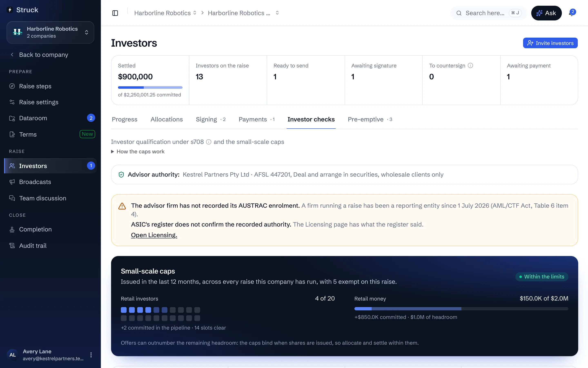Click the info icon beside To countersign
Screen dimensions: 588x368
(x=470, y=65)
